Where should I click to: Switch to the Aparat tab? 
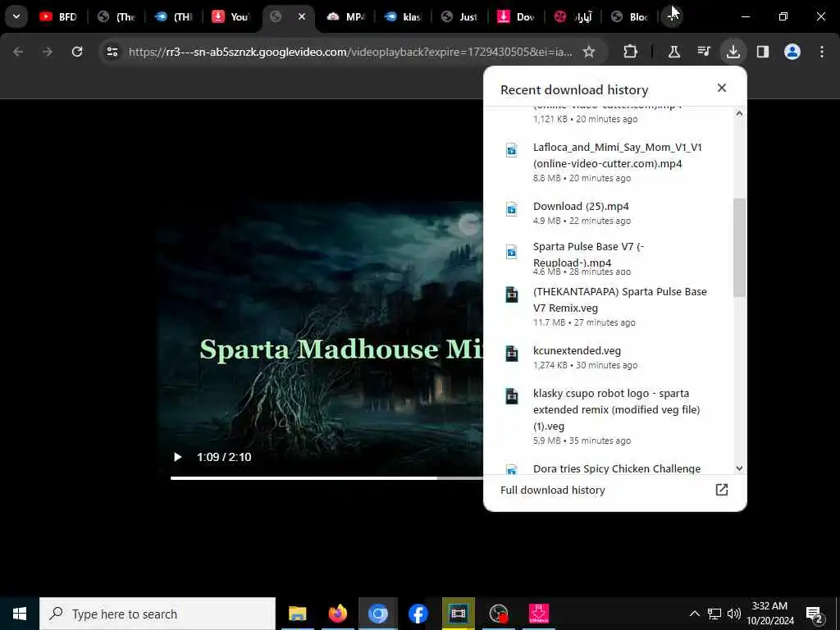573,16
